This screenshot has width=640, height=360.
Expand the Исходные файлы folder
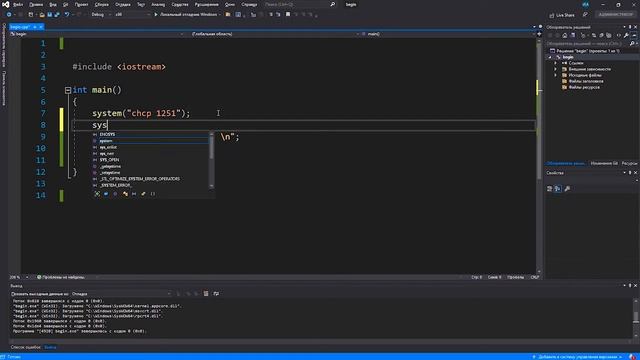(556, 75)
